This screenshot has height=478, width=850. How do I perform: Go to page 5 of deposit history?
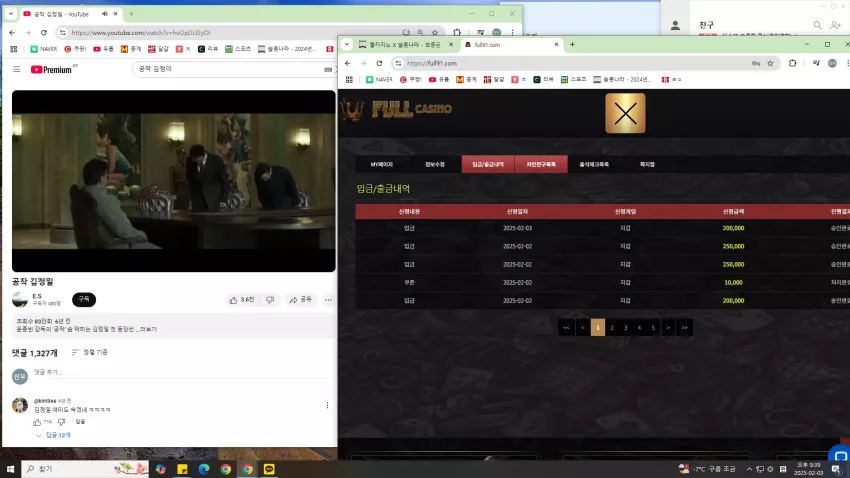653,327
